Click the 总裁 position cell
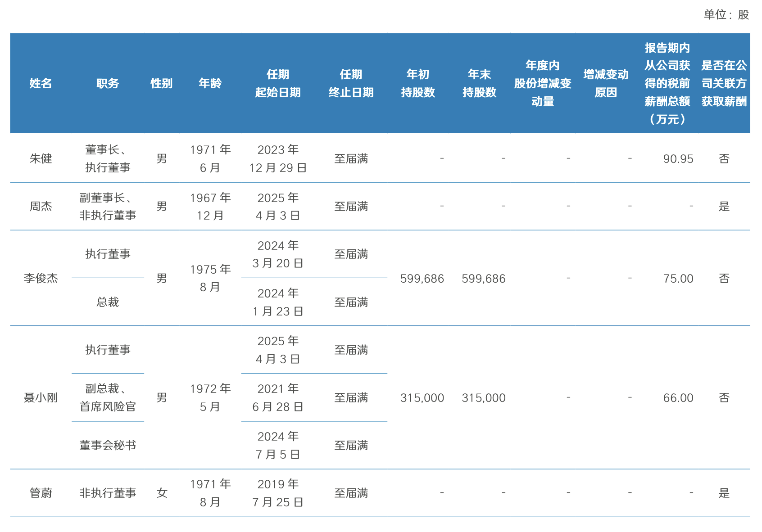 108,302
